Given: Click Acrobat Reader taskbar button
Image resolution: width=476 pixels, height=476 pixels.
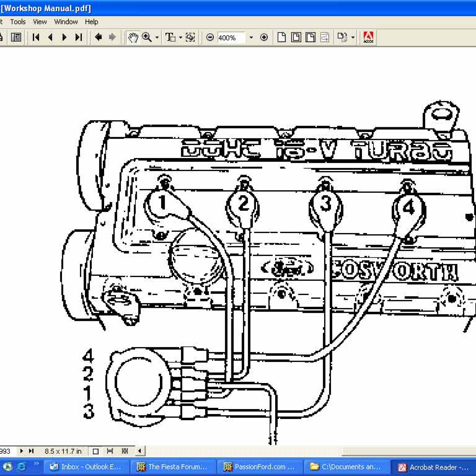Looking at the screenshot, I should (x=434, y=467).
